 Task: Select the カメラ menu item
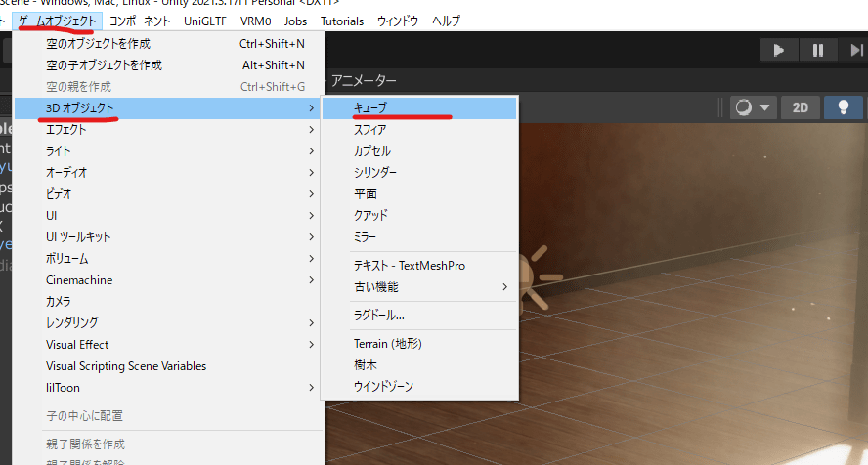click(x=59, y=301)
